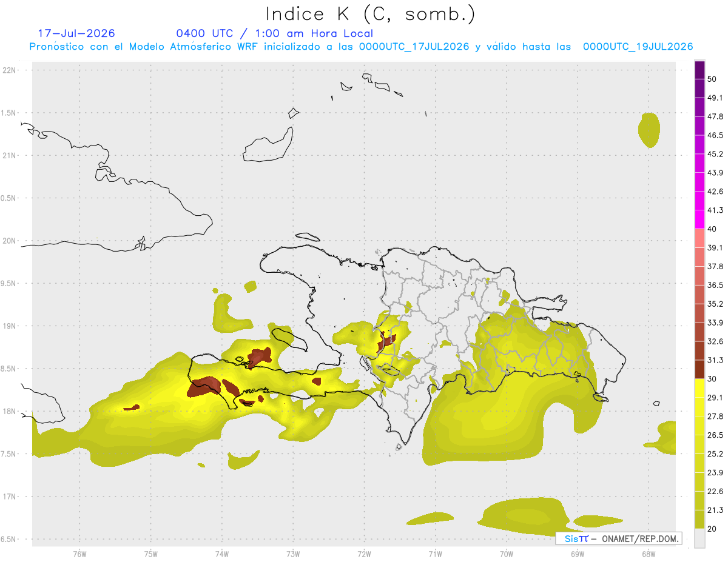
Task: Click colorbar value "20"
Action: click(x=712, y=529)
